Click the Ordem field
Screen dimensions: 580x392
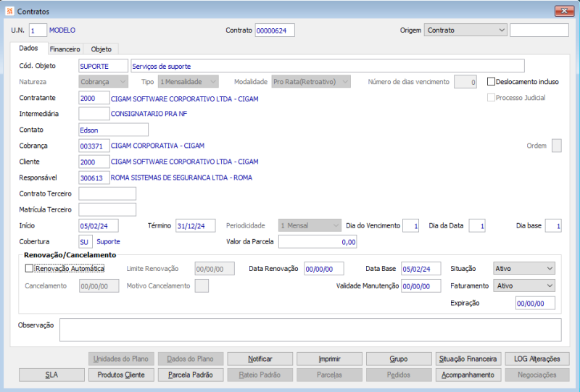556,146
